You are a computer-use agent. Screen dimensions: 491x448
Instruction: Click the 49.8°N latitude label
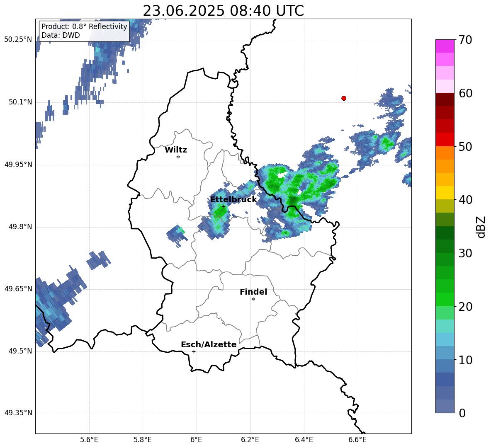[x=20, y=227]
